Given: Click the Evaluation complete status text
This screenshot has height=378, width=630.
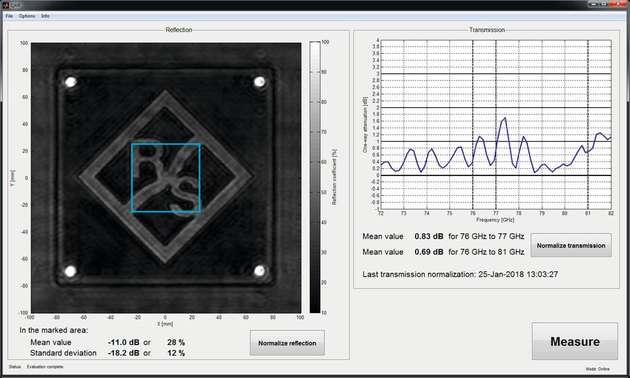Looking at the screenshot, I should (45, 367).
